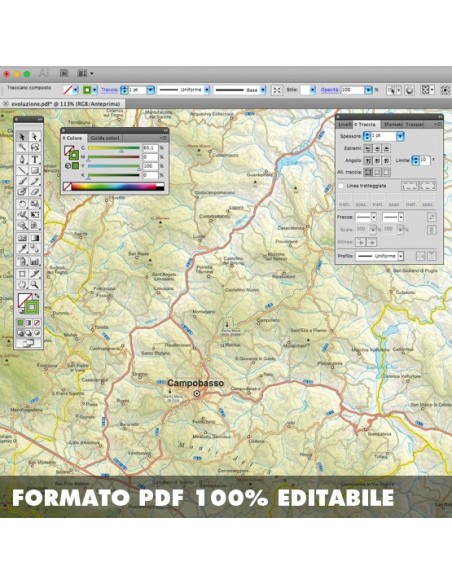Click the Y yellow slider track
The width and height of the screenshot is (452, 584).
pos(114,166)
